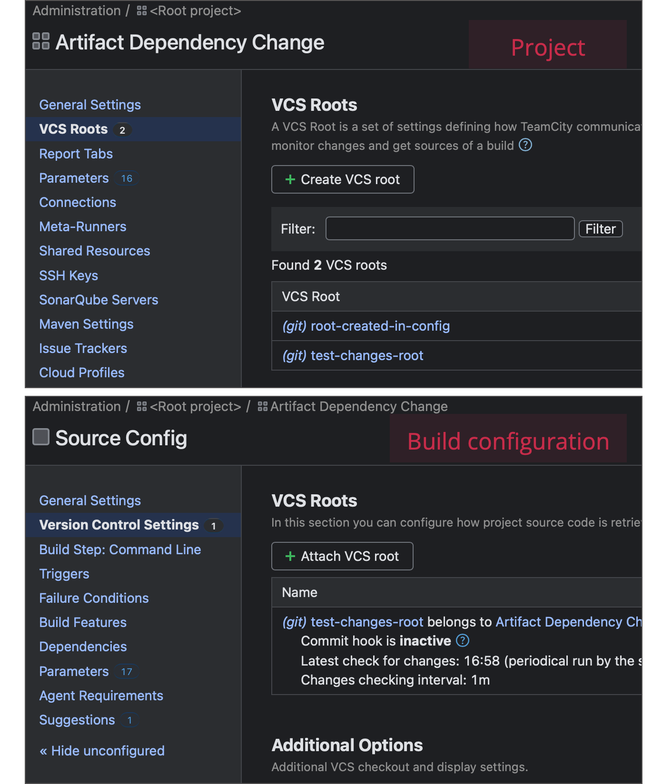
Task: Open the Suggestions section in the sidebar
Action: pos(77,720)
